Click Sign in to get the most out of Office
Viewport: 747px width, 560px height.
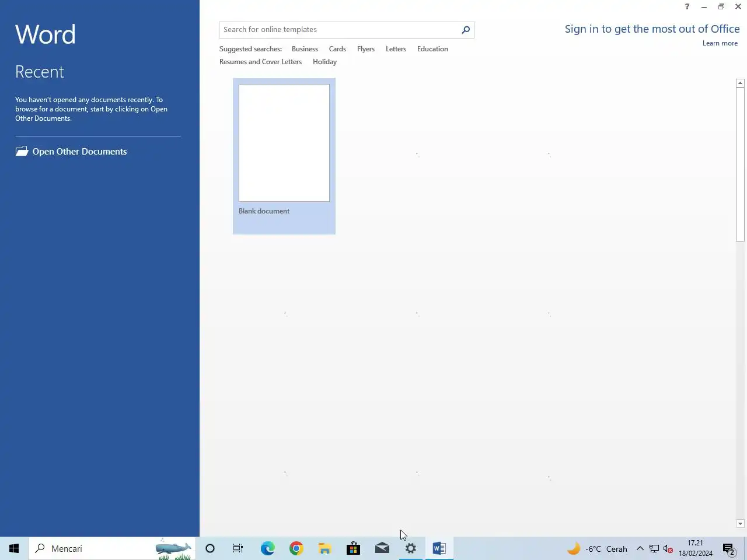652,29
